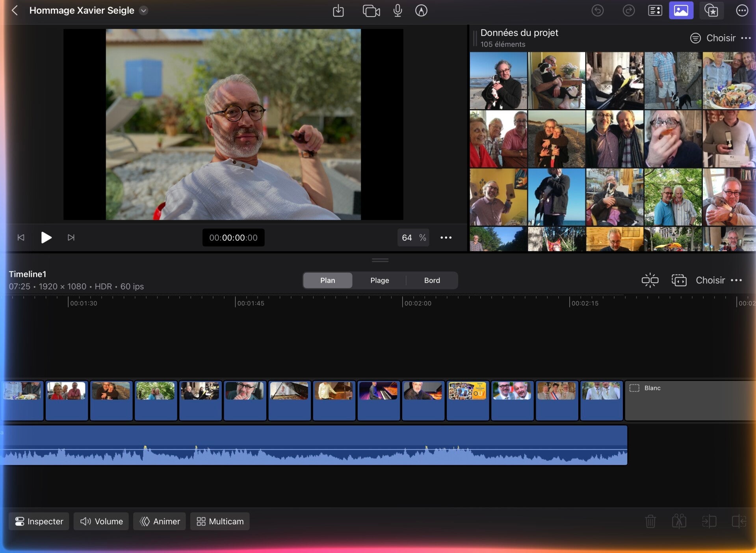
Task: Click the Multicam button
Action: pyautogui.click(x=220, y=521)
